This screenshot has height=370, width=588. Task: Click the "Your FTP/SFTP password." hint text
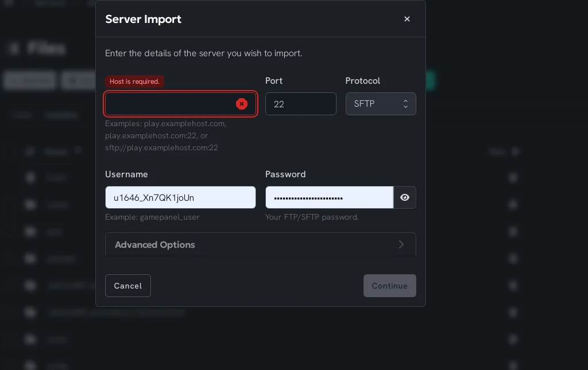(312, 217)
